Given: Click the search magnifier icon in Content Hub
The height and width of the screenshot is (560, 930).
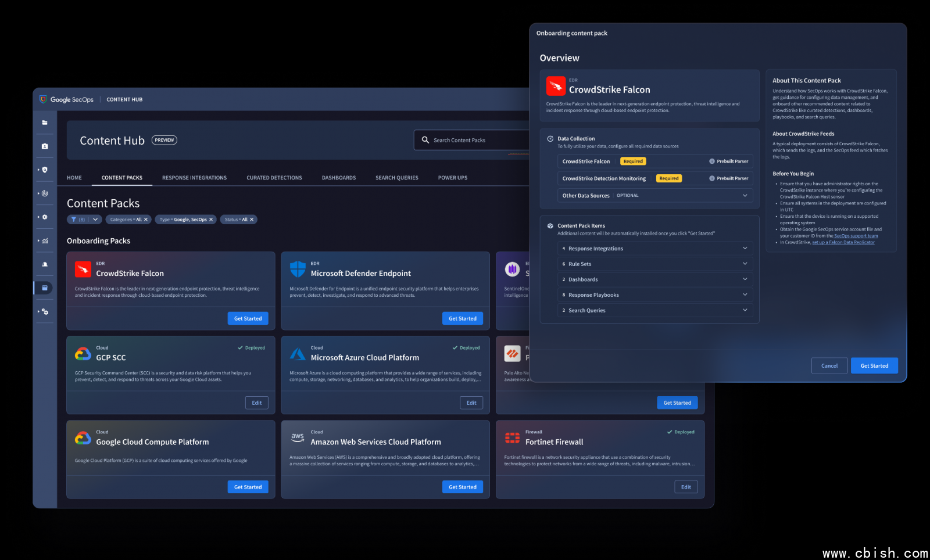Looking at the screenshot, I should 425,140.
